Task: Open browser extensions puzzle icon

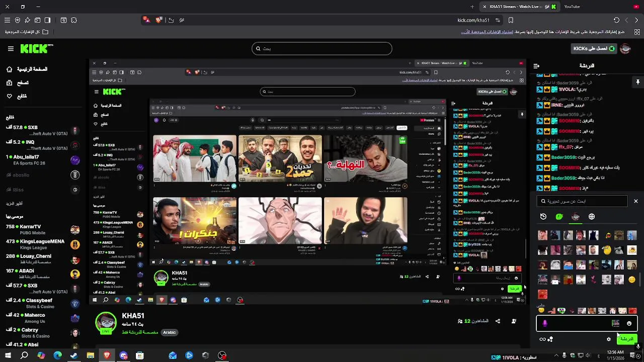Action: point(74,20)
